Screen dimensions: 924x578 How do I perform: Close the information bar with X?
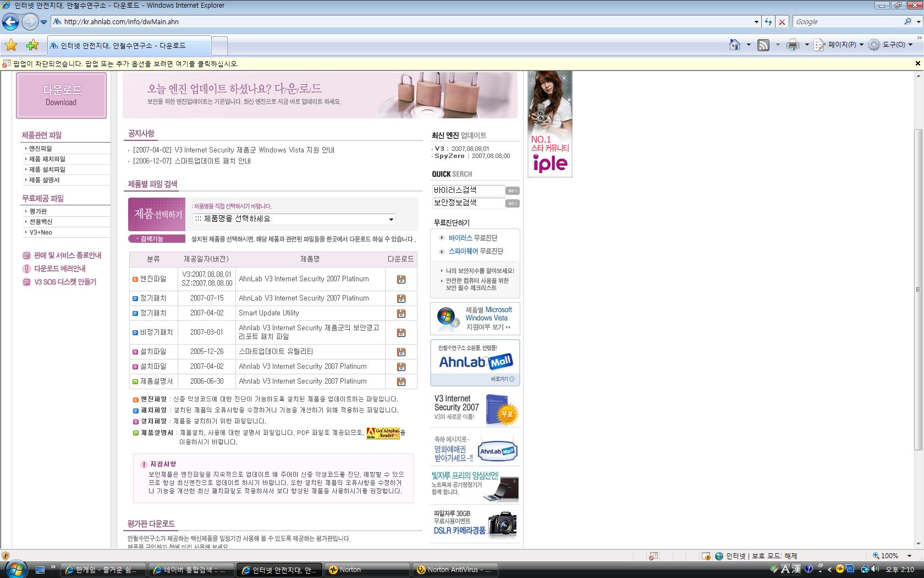tap(917, 64)
